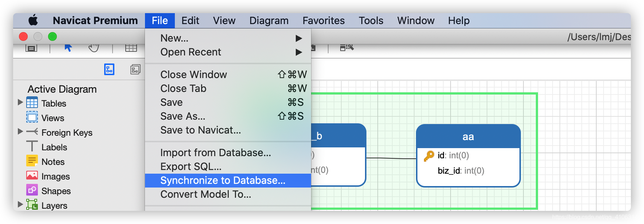Select the aa table header
This screenshot has width=644, height=224.
point(468,137)
